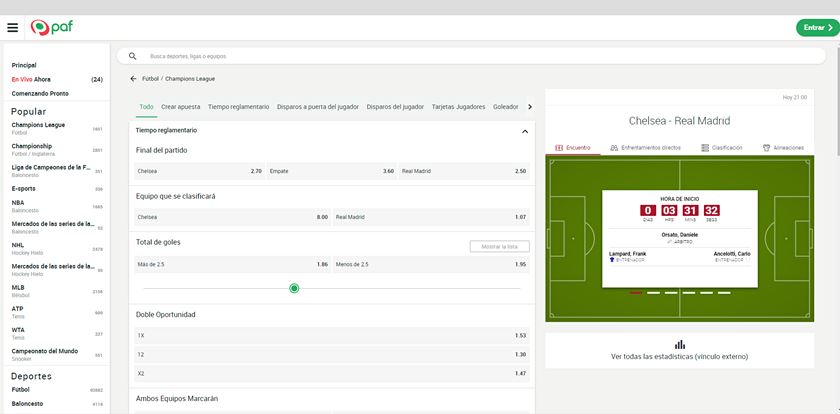Image resolution: width=840 pixels, height=414 pixels.
Task: Pick double chance 1X at 1.53
Action: (x=332, y=335)
